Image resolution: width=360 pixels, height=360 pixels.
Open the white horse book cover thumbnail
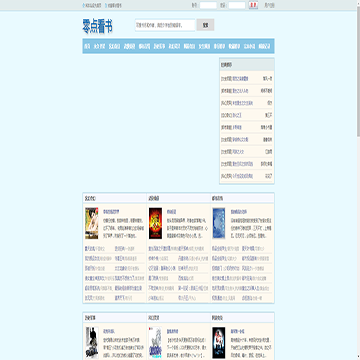155,343
